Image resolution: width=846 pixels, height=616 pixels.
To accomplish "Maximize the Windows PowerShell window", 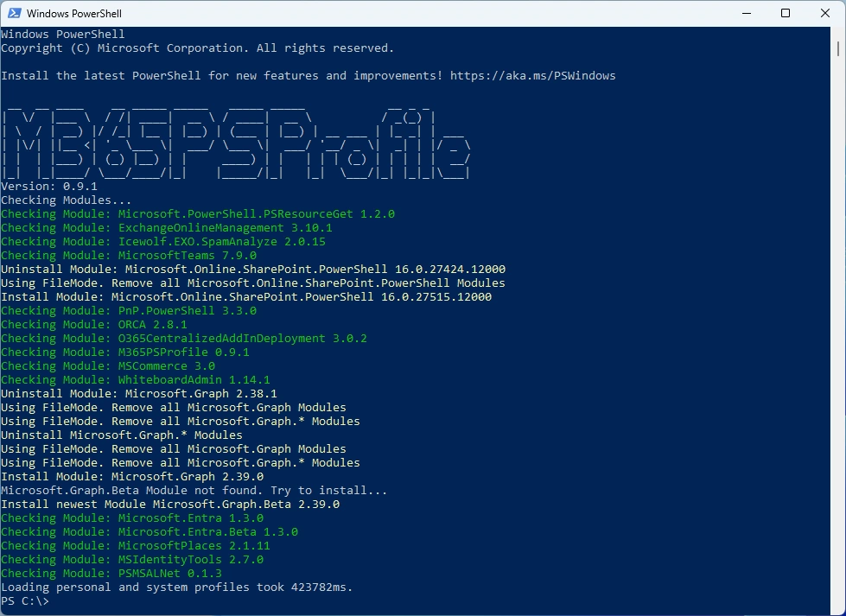I will 786,13.
